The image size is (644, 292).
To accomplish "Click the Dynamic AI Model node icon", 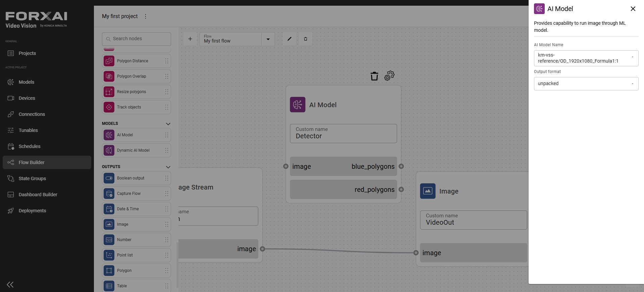I will click(109, 150).
